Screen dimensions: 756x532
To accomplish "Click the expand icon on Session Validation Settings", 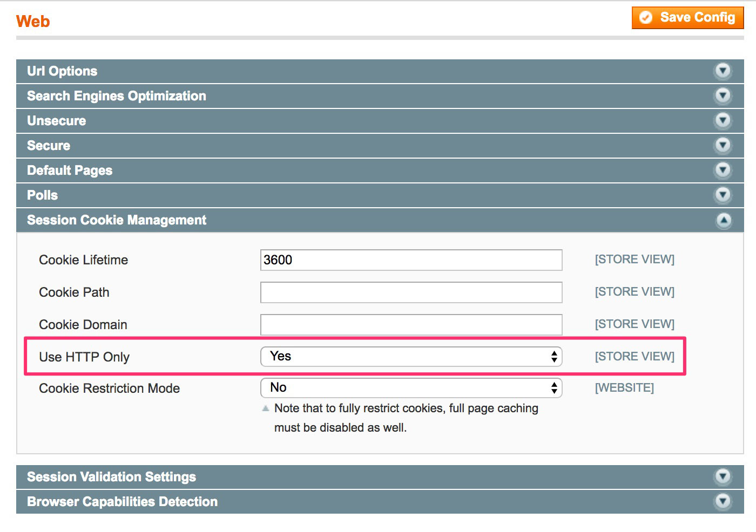I will pos(723,476).
